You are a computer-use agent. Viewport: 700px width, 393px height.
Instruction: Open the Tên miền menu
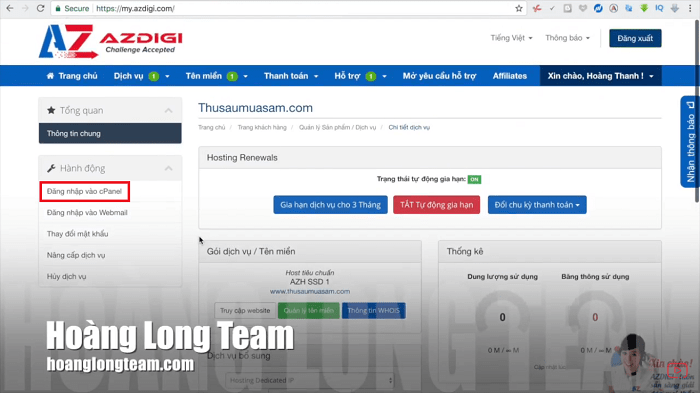tap(217, 76)
